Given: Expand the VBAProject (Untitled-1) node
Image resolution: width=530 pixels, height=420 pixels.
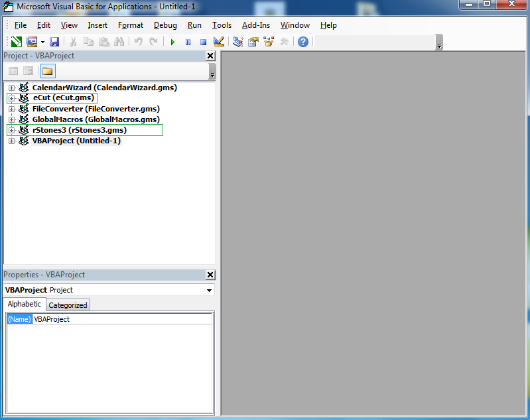Looking at the screenshot, I should (11, 141).
